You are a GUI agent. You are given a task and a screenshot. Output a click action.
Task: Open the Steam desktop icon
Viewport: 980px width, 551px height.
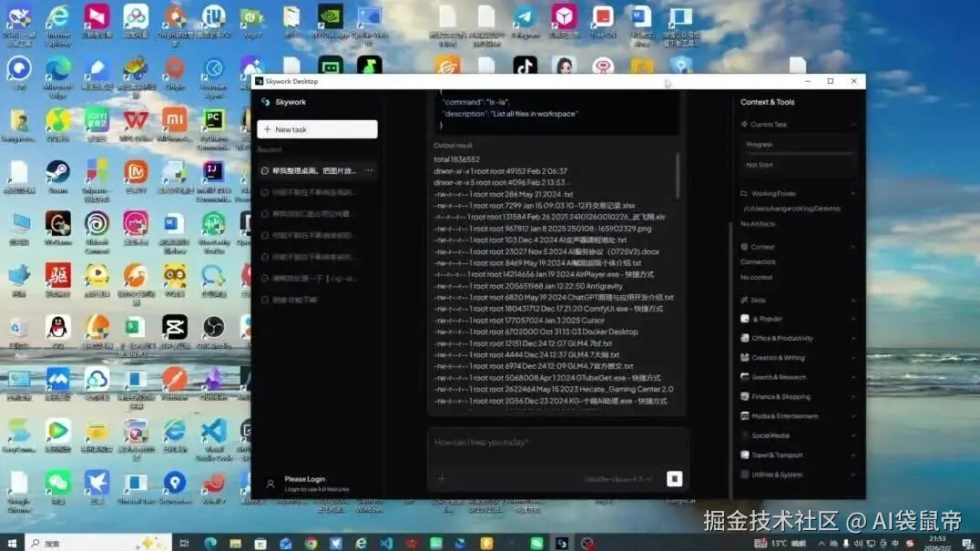57,178
